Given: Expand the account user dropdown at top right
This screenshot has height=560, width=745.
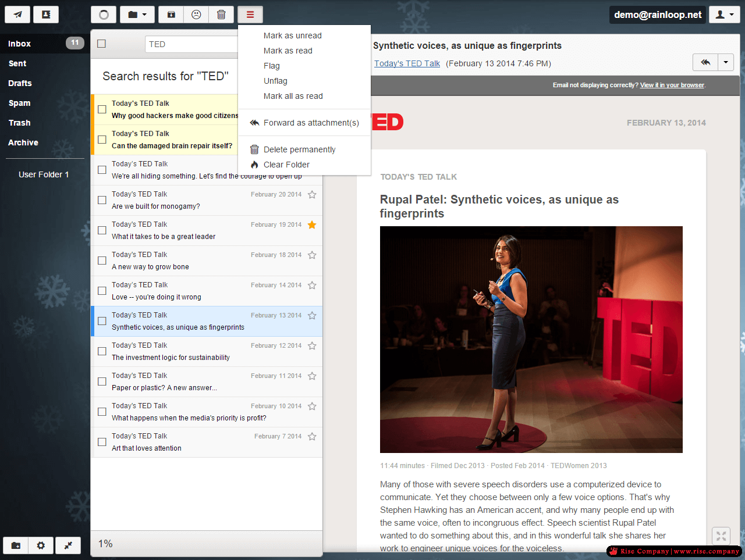Looking at the screenshot, I should coord(725,15).
